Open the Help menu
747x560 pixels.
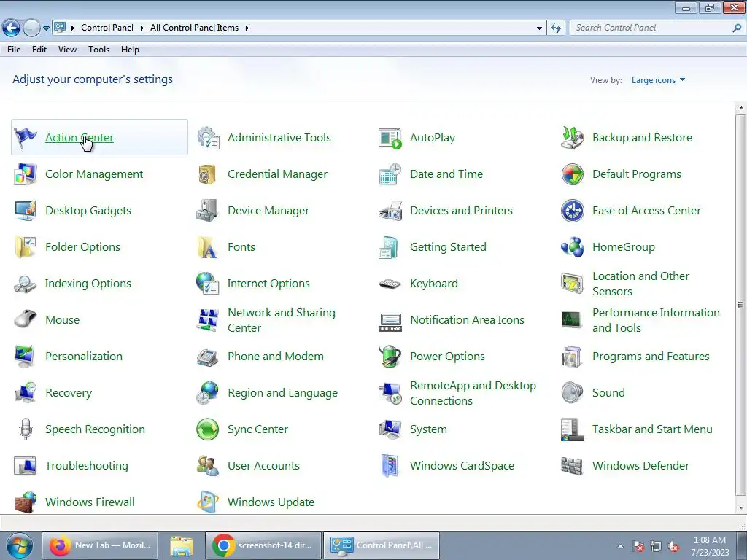pyautogui.click(x=130, y=50)
